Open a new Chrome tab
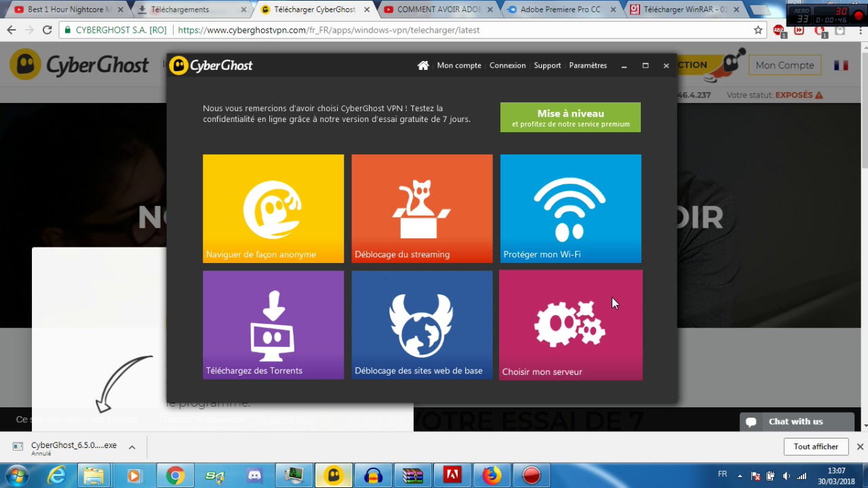Viewport: 868px width, 488px height. pos(760,10)
